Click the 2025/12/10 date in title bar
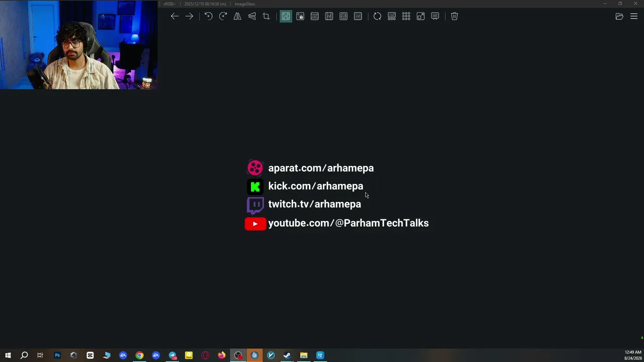Screen dimensions: 644x362 click(x=205, y=4)
